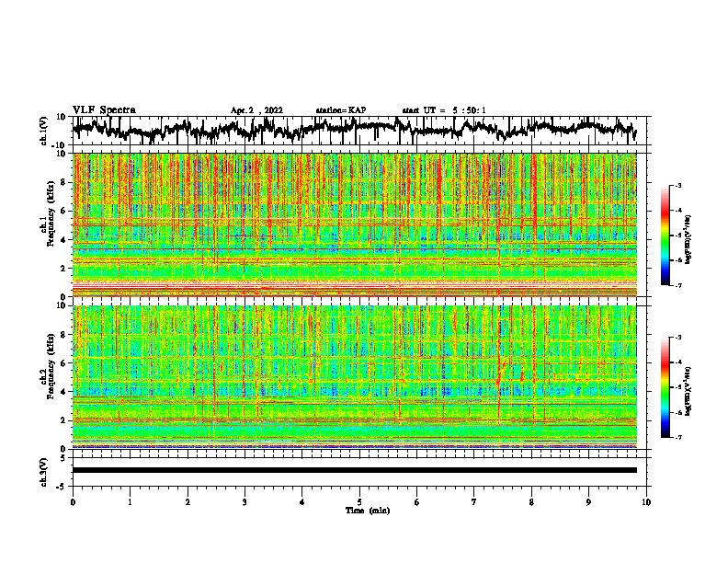The width and height of the screenshot is (728, 563).
Task: Click the "3" tick on the Time axis
Action: (245, 502)
